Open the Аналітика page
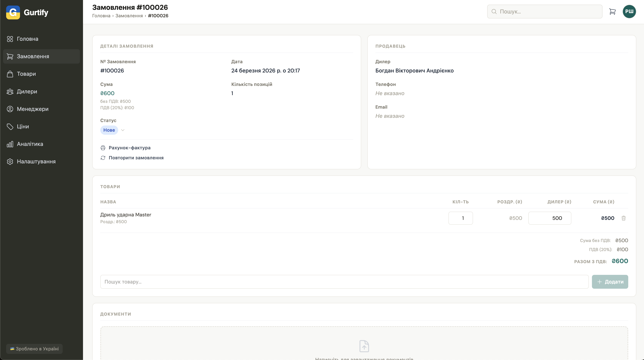This screenshot has width=644, height=360. point(30,144)
